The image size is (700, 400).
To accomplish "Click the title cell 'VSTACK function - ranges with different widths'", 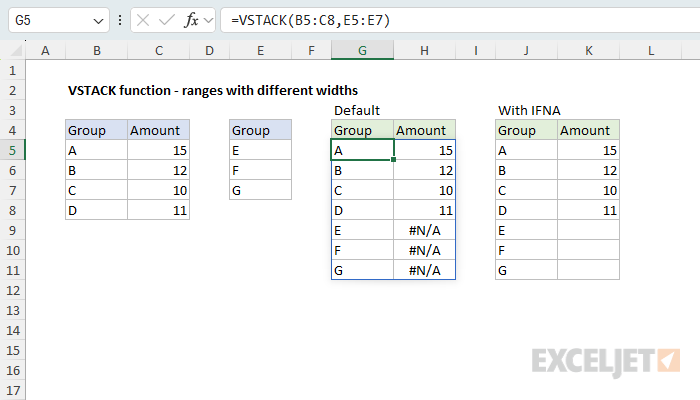I will pos(213,91).
